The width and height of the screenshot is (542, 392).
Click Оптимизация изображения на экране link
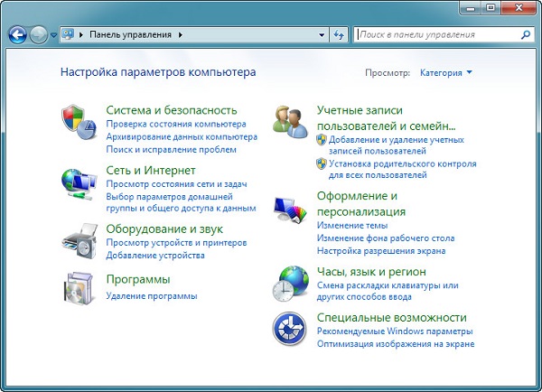coord(396,344)
